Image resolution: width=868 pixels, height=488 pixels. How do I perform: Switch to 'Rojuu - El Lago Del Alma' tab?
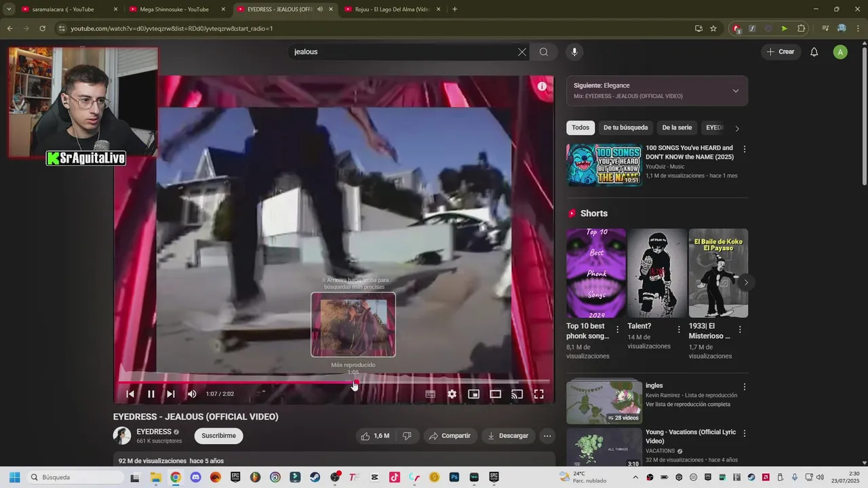click(x=393, y=9)
